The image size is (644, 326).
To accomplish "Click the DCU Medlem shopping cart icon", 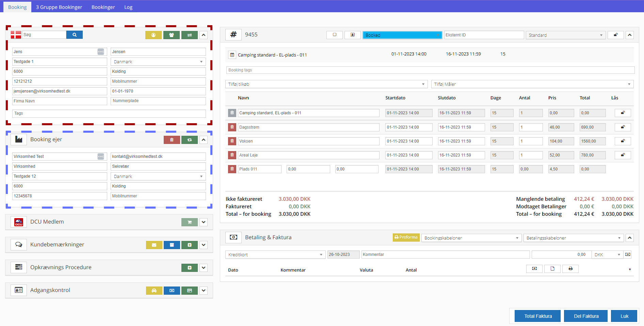I will click(190, 222).
